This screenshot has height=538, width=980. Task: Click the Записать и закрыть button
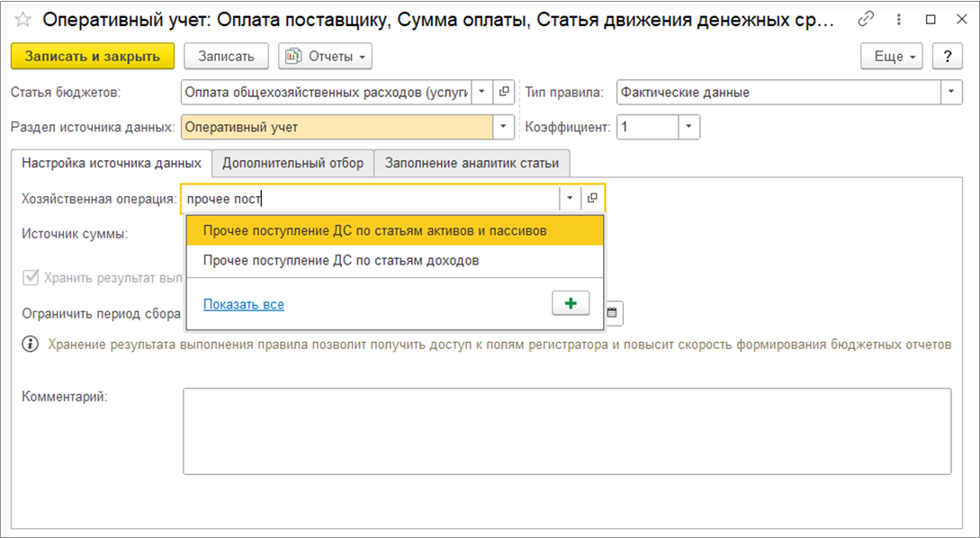point(93,56)
